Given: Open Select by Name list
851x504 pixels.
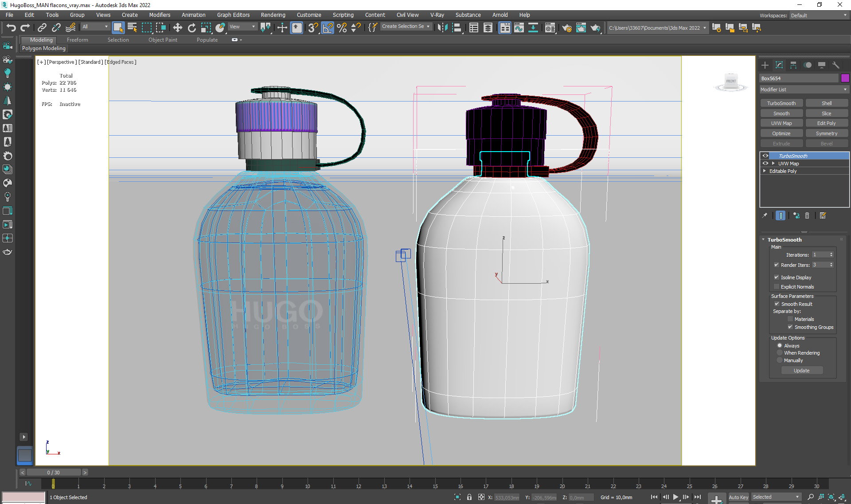Looking at the screenshot, I should point(132,28).
